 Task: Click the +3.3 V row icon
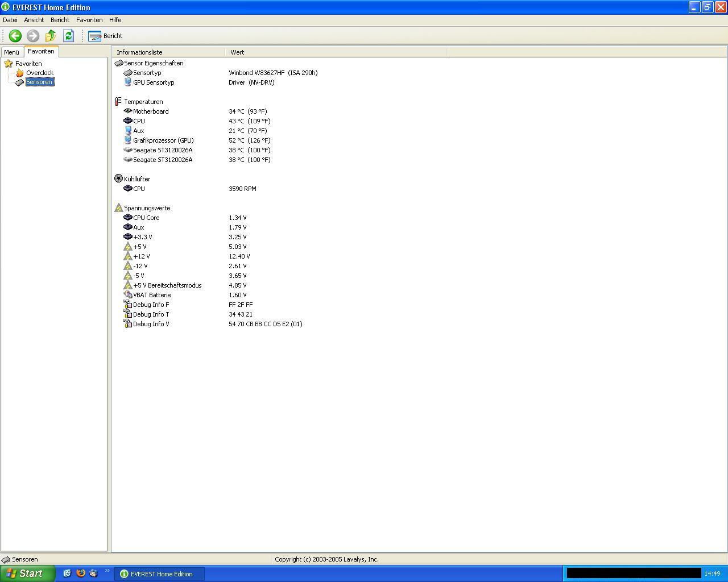coord(128,237)
